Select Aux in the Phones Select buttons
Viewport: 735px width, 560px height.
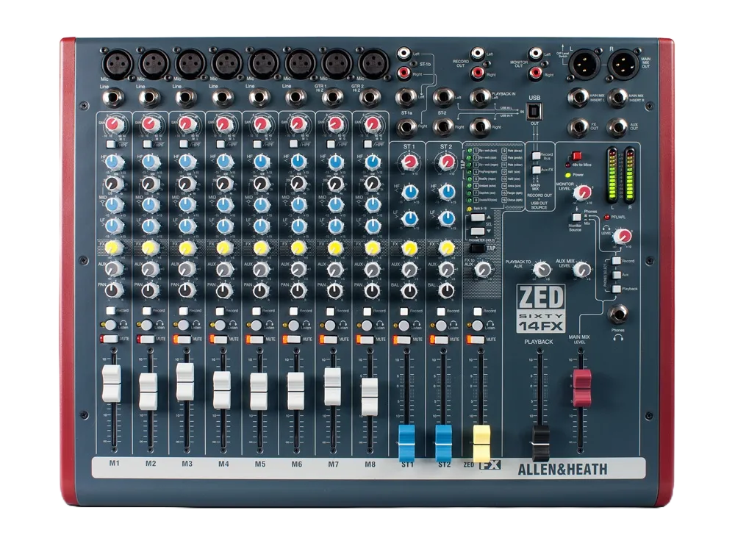coord(617,275)
